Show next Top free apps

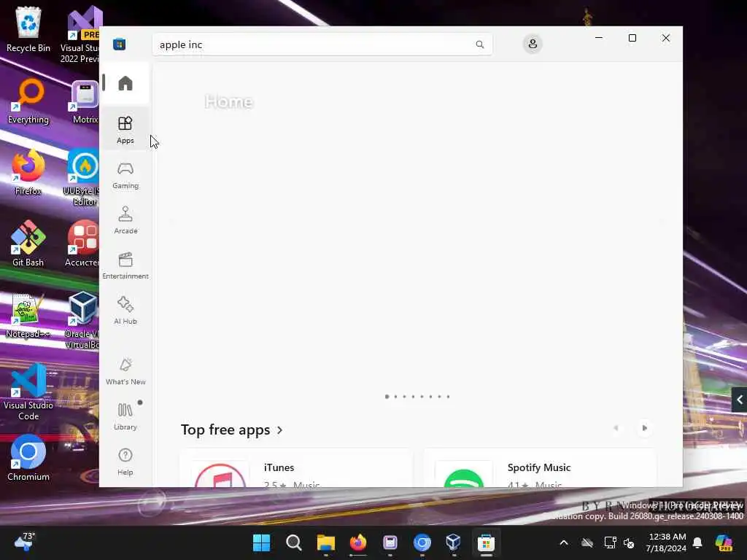pos(645,428)
